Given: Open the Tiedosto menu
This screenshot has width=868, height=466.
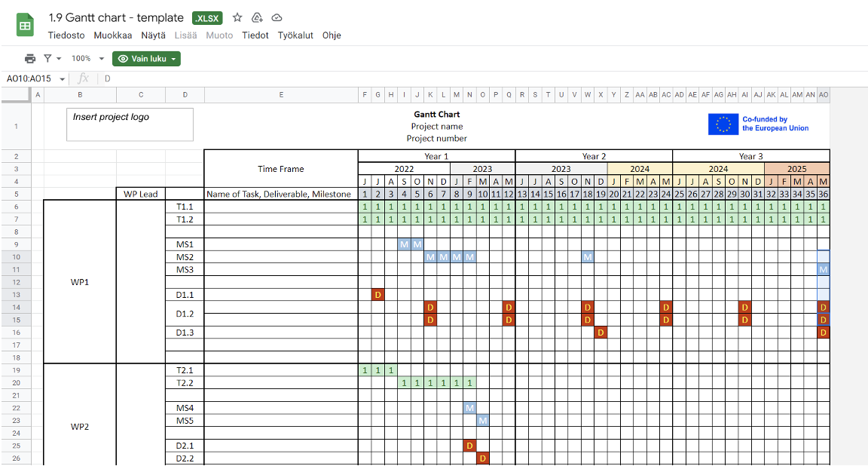Looking at the screenshot, I should coord(66,35).
